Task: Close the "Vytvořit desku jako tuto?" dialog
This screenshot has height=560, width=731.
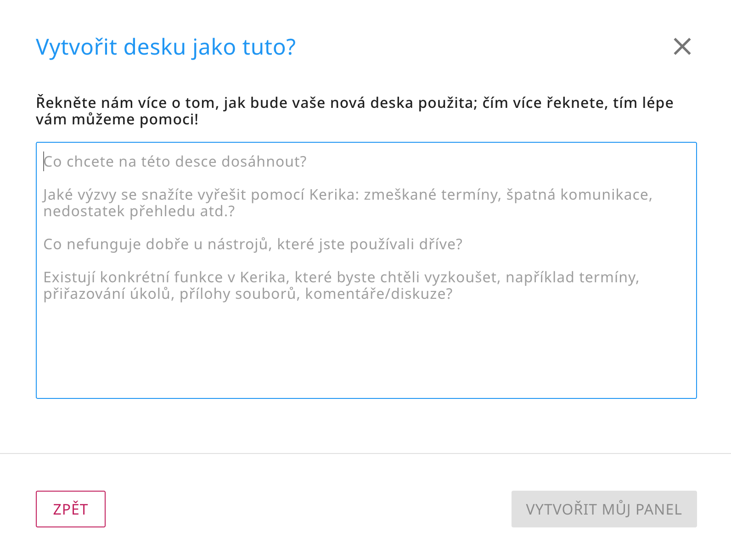Action: (682, 46)
